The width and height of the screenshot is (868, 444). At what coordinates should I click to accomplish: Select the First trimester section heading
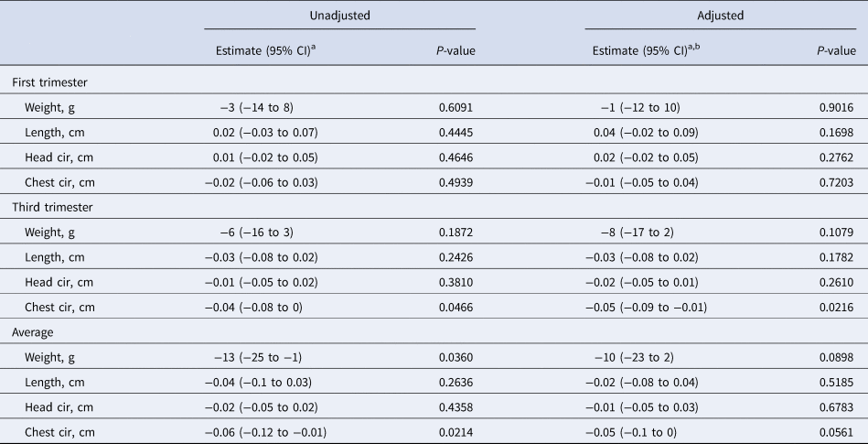tap(49, 82)
